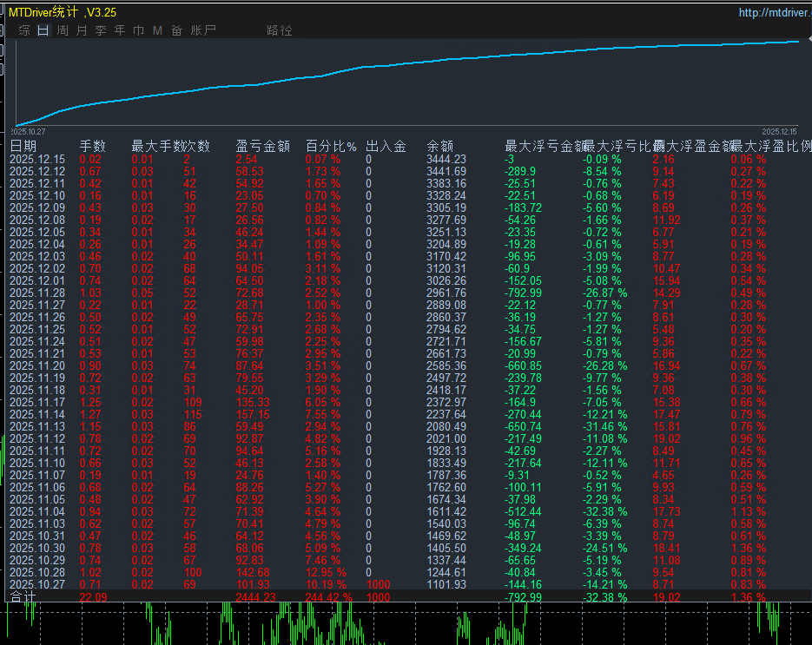
Task: Click the 盈亏金额 column header
Action: pyautogui.click(x=262, y=147)
